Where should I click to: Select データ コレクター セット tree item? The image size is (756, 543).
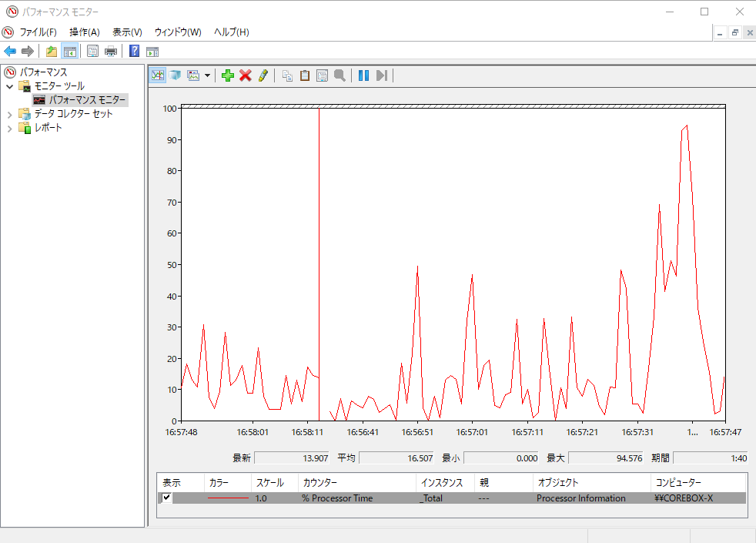(73, 114)
